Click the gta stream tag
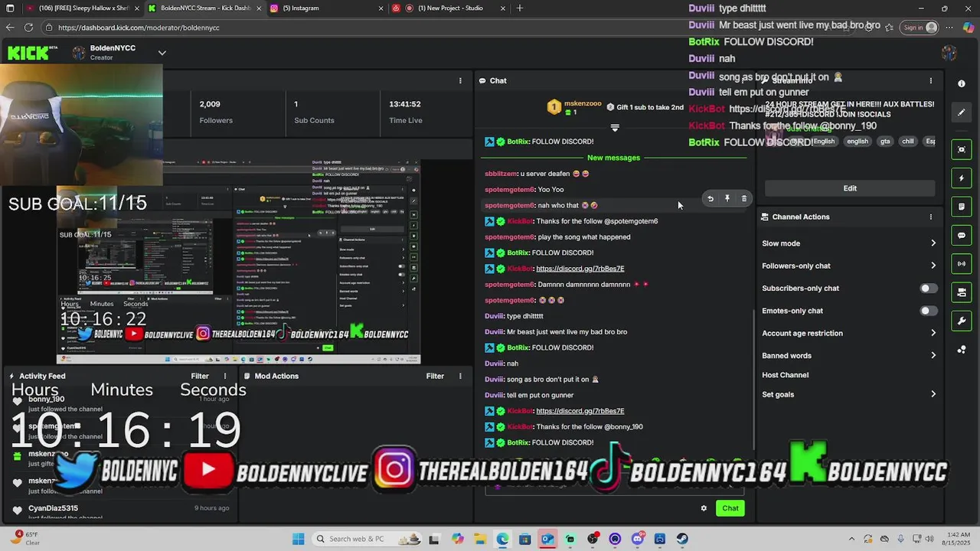The image size is (980, 551). [x=885, y=142]
